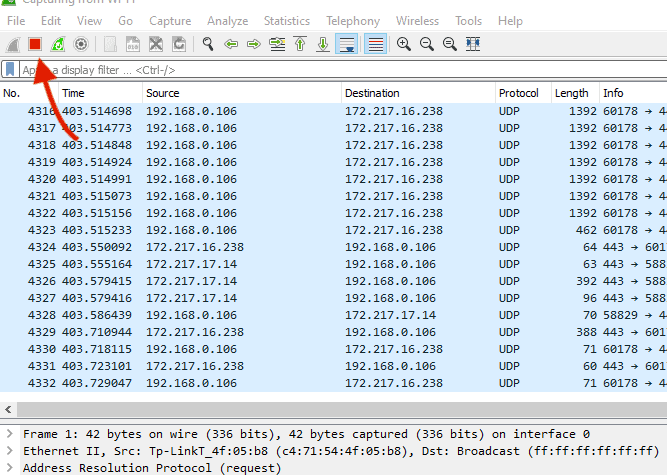Open the Go menu
The height and width of the screenshot is (475, 667).
pyautogui.click(x=125, y=21)
